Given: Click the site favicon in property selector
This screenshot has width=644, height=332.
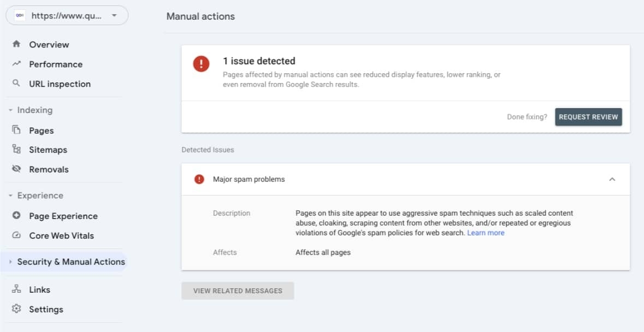Looking at the screenshot, I should click(x=19, y=16).
